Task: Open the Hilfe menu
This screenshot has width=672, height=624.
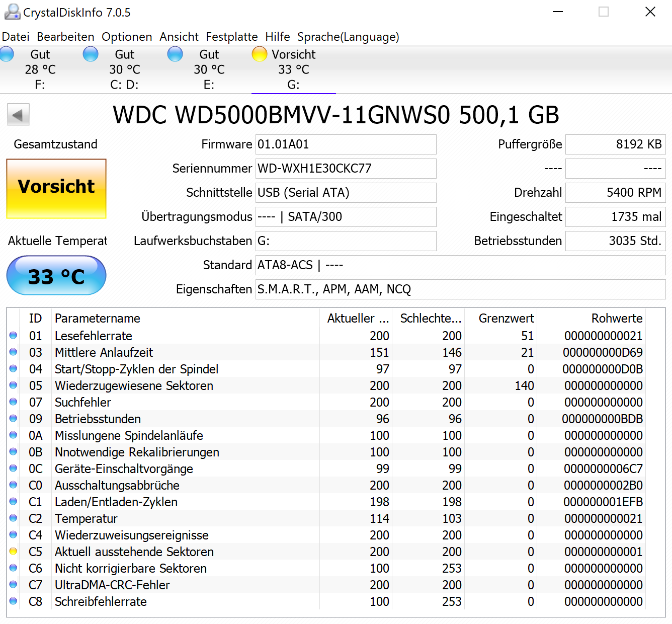Action: click(x=278, y=37)
